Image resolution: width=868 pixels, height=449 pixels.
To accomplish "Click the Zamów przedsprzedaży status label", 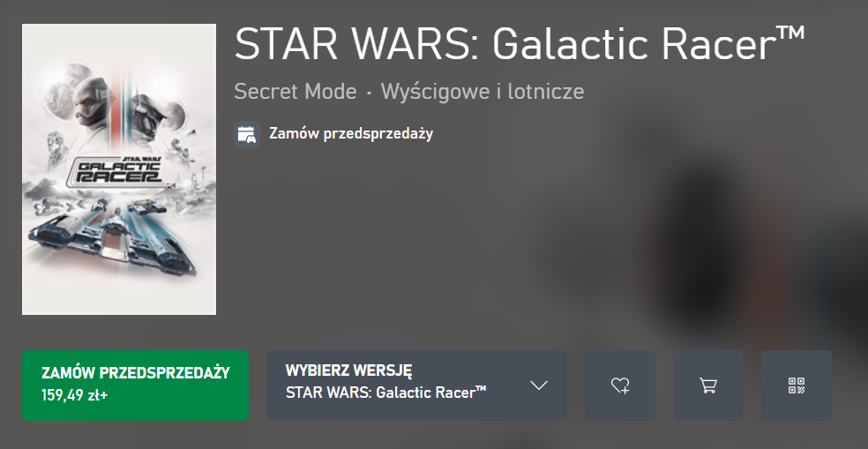I will pos(351,134).
